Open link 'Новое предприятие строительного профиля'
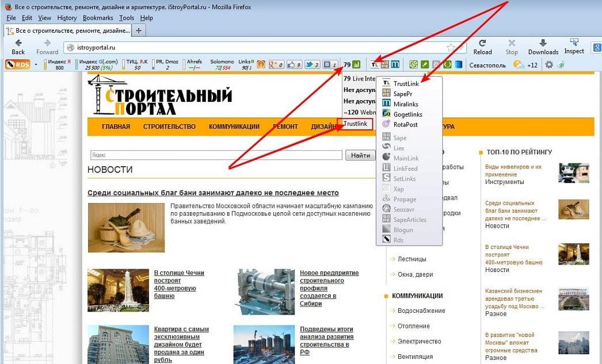Screen dimensions: 602x364 pos(329,288)
